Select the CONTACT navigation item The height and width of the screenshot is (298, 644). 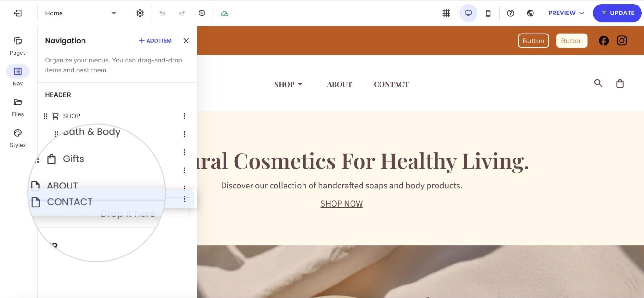click(70, 202)
